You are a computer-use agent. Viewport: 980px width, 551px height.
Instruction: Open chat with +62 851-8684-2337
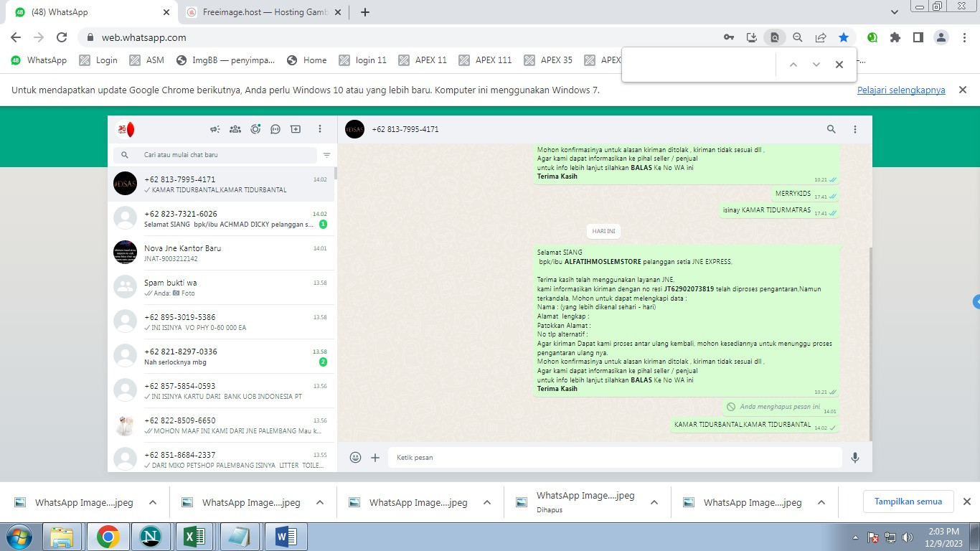tap(221, 458)
